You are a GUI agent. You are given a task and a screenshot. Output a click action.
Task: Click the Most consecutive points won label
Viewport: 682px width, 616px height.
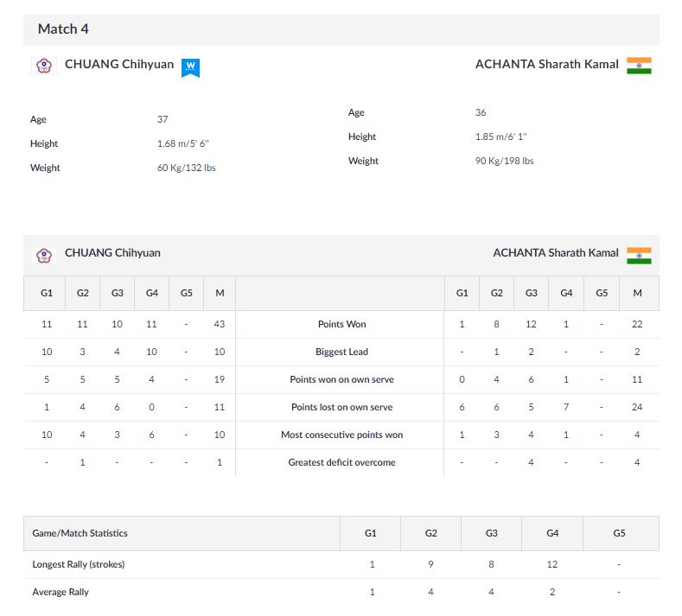point(341,435)
